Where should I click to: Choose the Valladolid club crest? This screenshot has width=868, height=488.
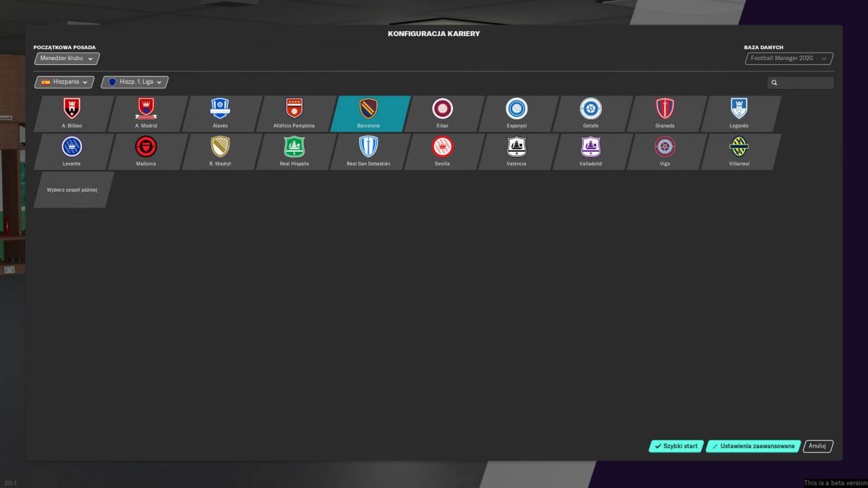coord(591,147)
